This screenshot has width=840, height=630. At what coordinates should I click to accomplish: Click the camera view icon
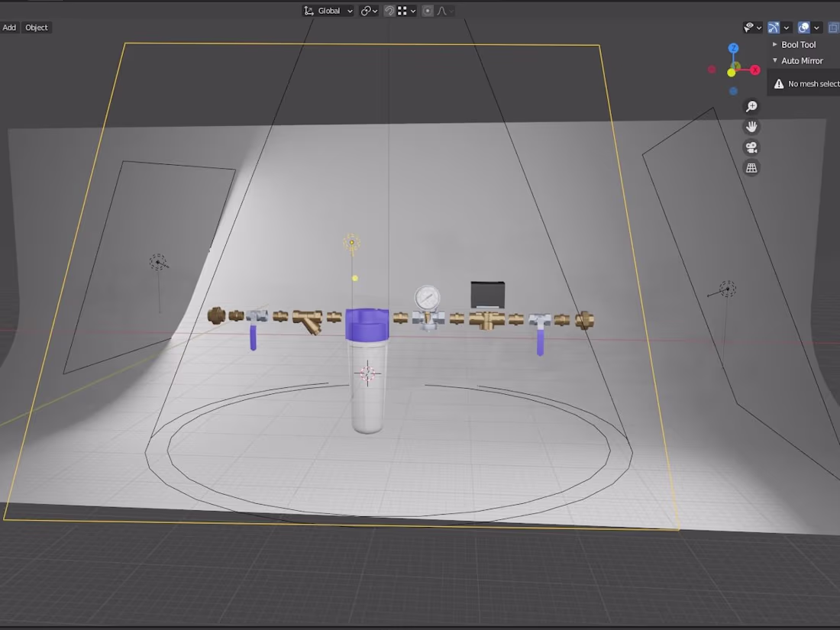751,147
